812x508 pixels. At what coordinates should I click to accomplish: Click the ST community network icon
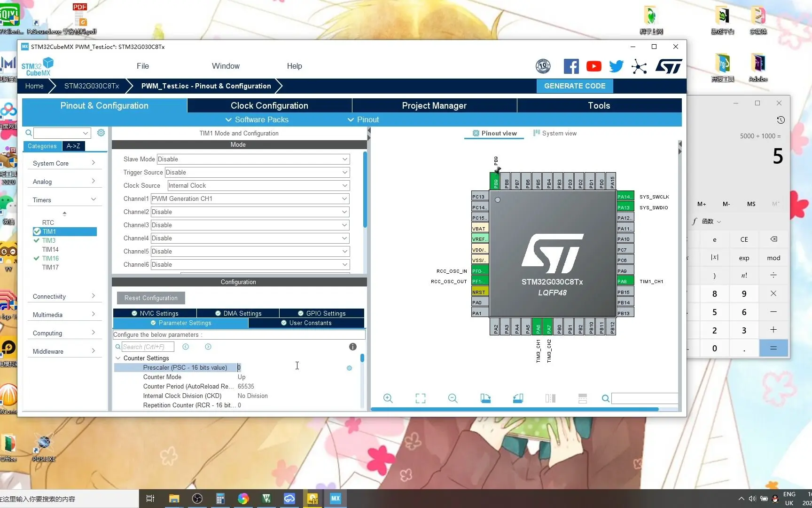tap(639, 66)
